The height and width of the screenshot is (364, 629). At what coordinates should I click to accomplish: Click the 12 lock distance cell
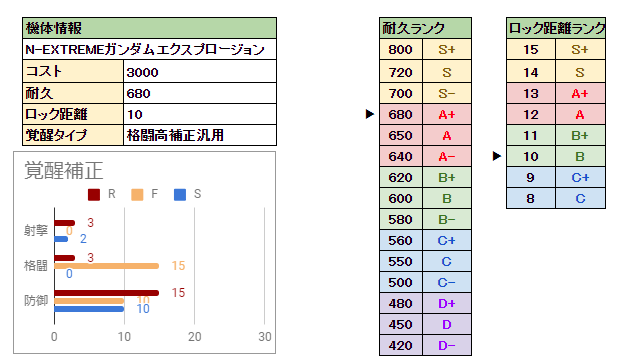pyautogui.click(x=531, y=114)
